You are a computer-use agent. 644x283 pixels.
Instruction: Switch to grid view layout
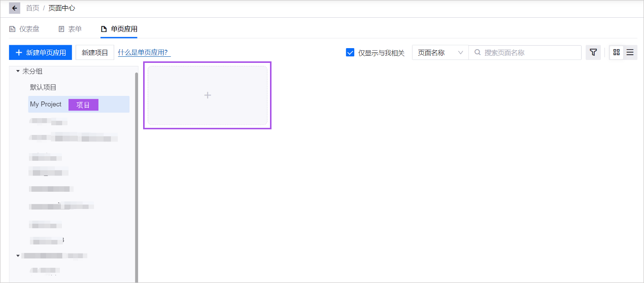[617, 52]
